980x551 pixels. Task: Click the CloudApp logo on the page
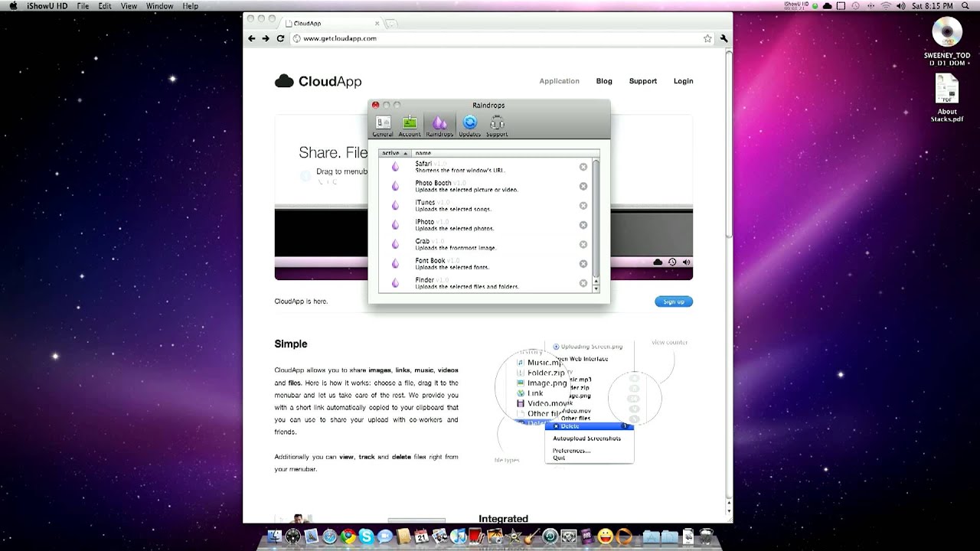(x=318, y=81)
